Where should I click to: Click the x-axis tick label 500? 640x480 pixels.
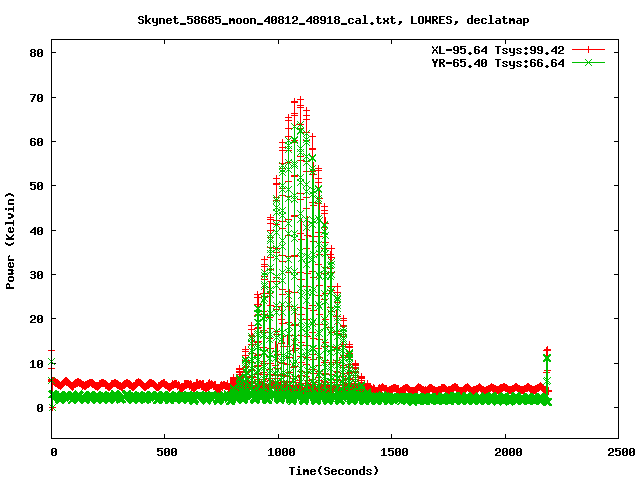tap(167, 452)
